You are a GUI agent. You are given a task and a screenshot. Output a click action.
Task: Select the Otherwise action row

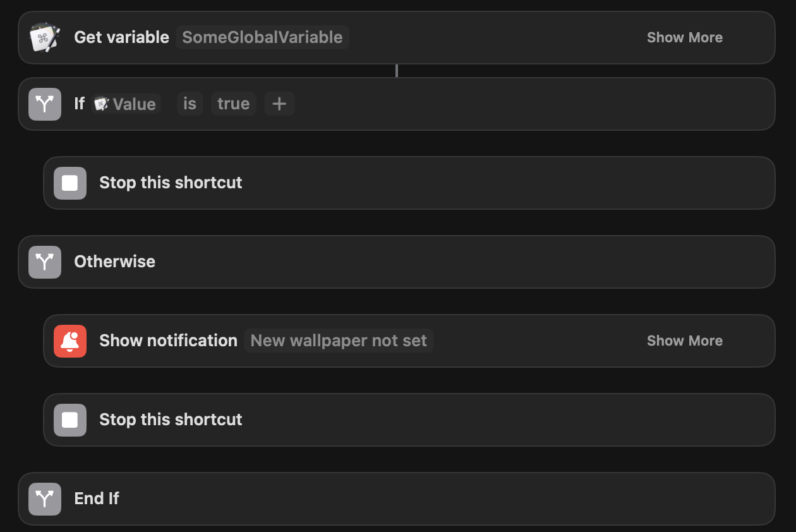click(442, 262)
